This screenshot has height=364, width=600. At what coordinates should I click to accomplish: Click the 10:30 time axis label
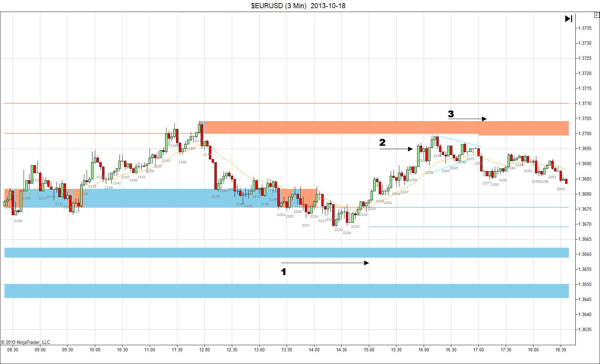pos(122,350)
